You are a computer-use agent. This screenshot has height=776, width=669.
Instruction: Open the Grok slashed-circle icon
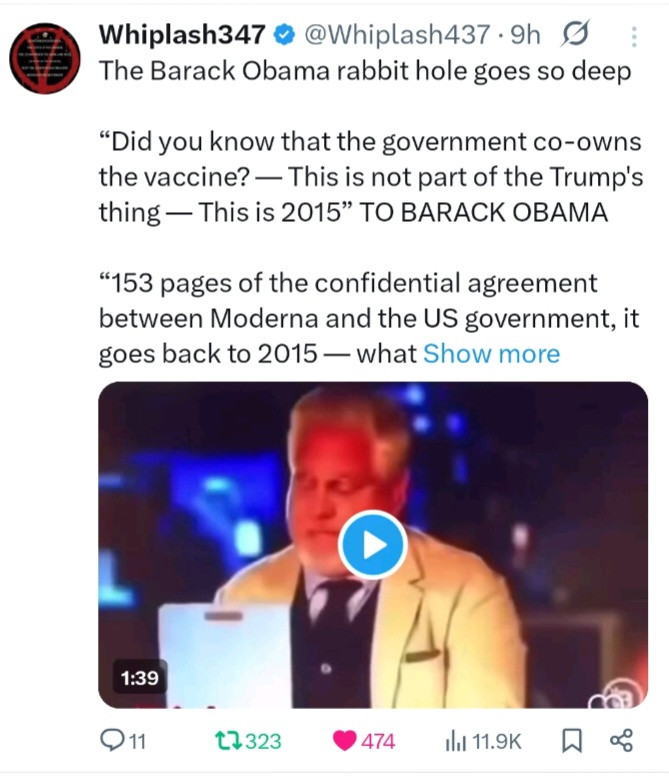[574, 36]
